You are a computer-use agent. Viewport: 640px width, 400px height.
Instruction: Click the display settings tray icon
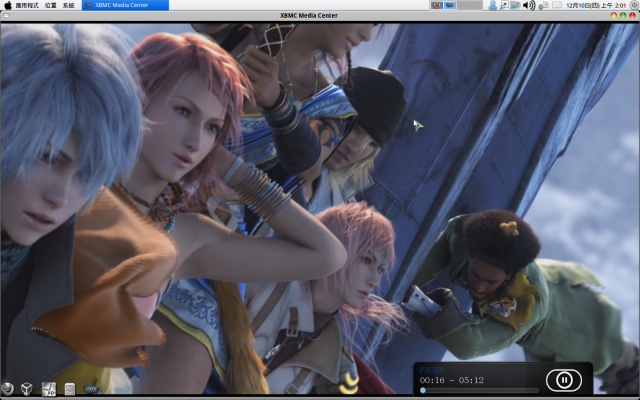(x=515, y=5)
